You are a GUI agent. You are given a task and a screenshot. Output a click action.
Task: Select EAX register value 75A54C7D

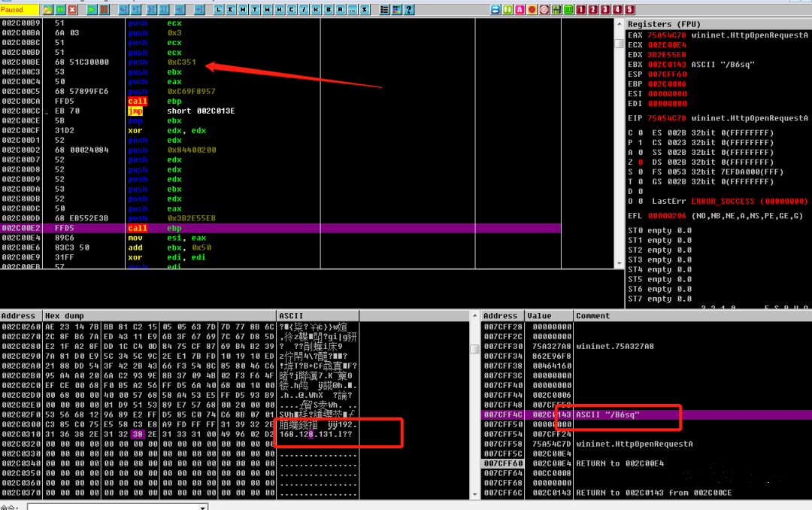point(666,35)
